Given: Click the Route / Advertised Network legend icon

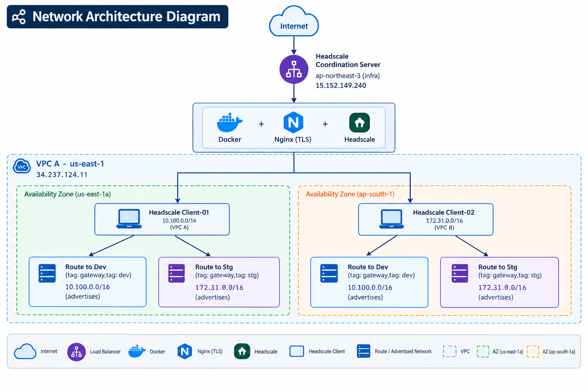Looking at the screenshot, I should click(363, 351).
